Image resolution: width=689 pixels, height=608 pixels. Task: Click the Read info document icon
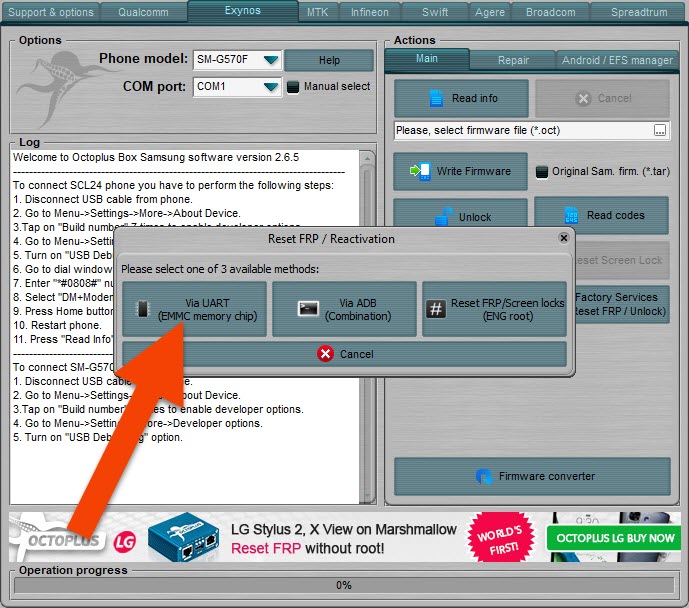(x=436, y=98)
